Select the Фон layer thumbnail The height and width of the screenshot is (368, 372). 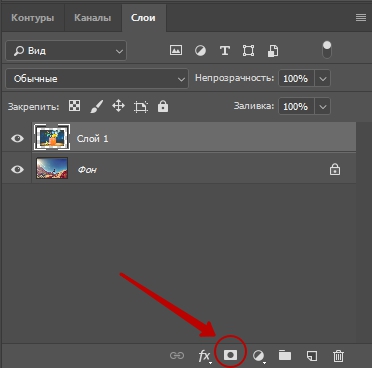pyautogui.click(x=52, y=168)
